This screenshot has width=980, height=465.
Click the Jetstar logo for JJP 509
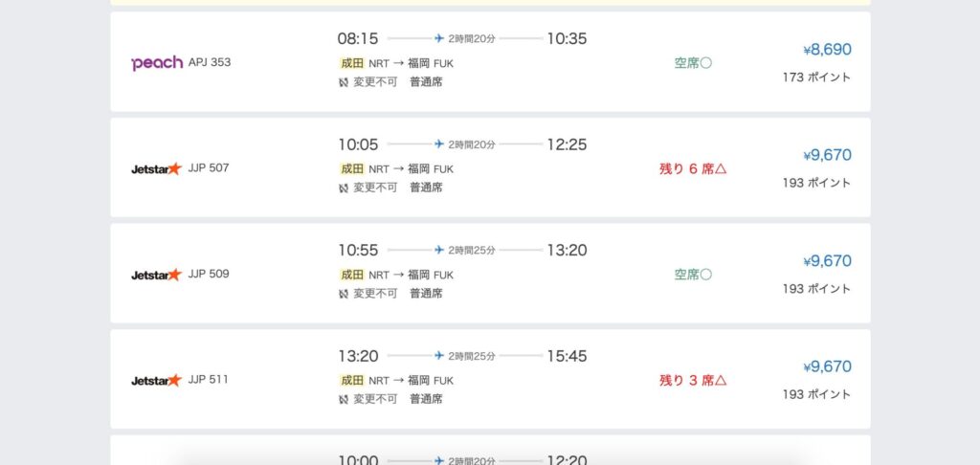tap(156, 275)
